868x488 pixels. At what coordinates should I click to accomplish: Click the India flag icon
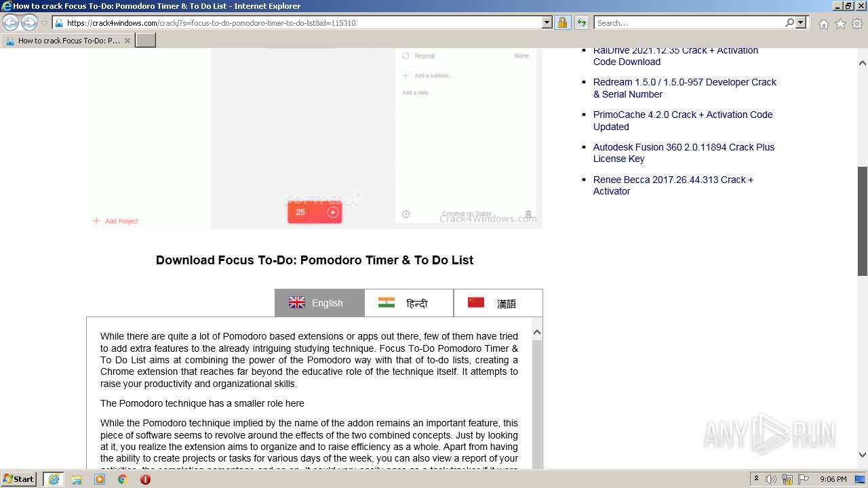[x=387, y=302]
